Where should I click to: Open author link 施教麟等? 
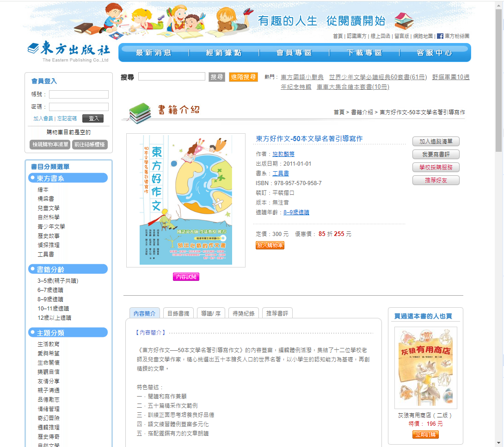click(x=283, y=154)
